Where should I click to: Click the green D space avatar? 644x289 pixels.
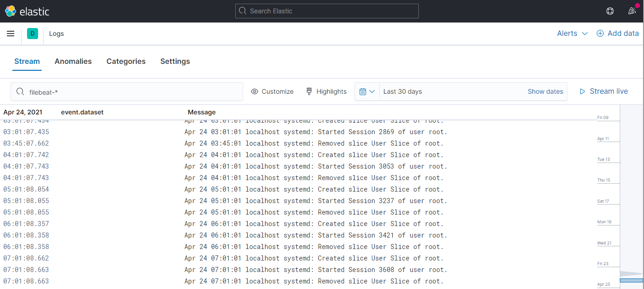pos(33,34)
